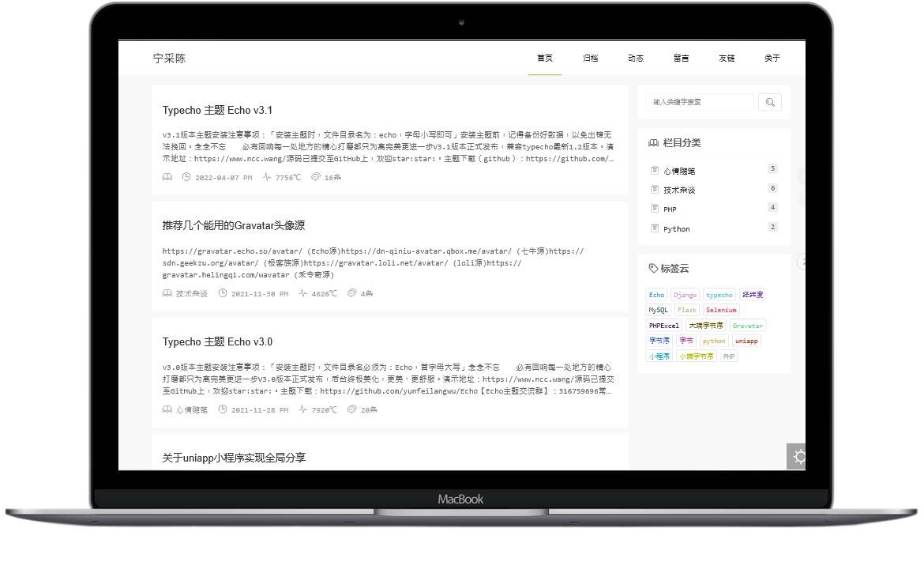Open the post titled Typecho 主题 Echo v3.1
The height and width of the screenshot is (577, 924).
click(217, 110)
